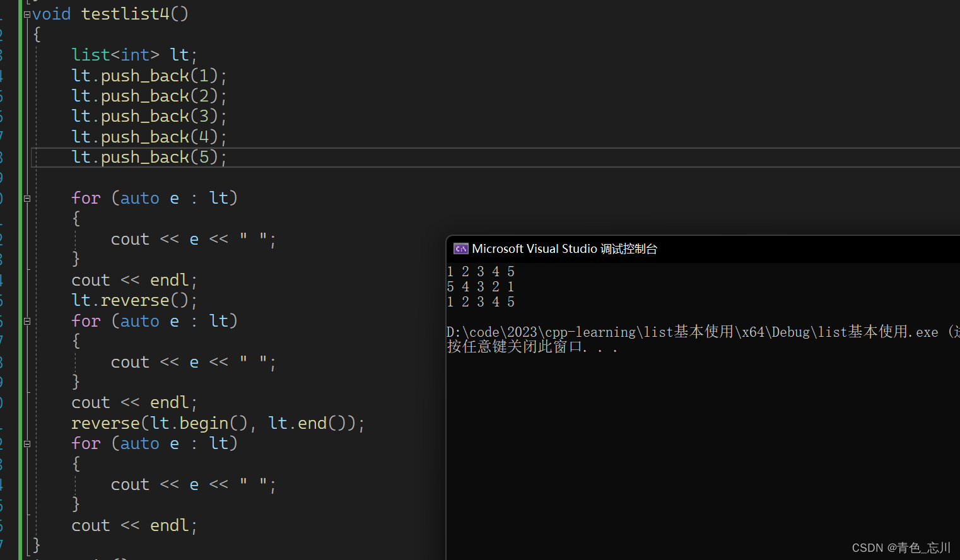The image size is (960, 560).
Task: Click the D:\code\2023 exe path line
Action: 703,332
